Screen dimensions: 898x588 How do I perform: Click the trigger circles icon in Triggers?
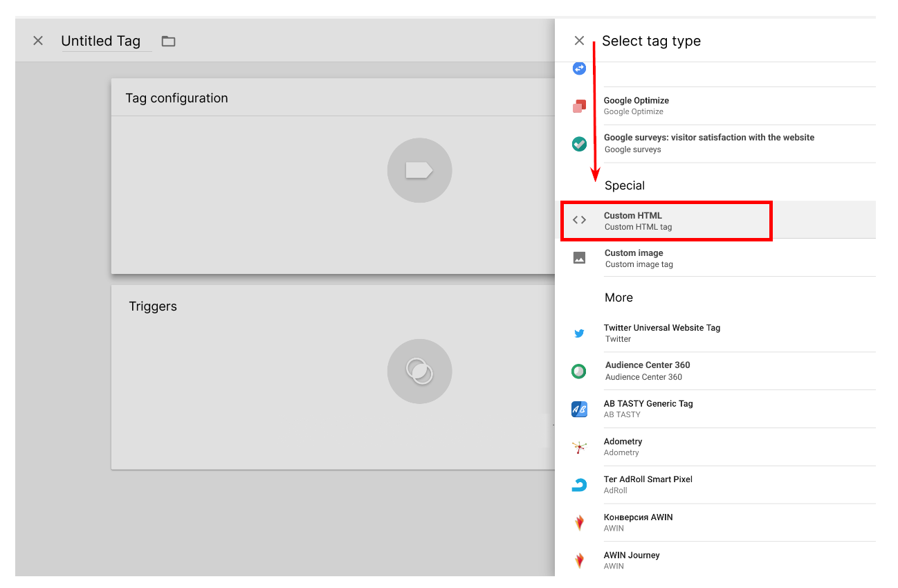(419, 371)
